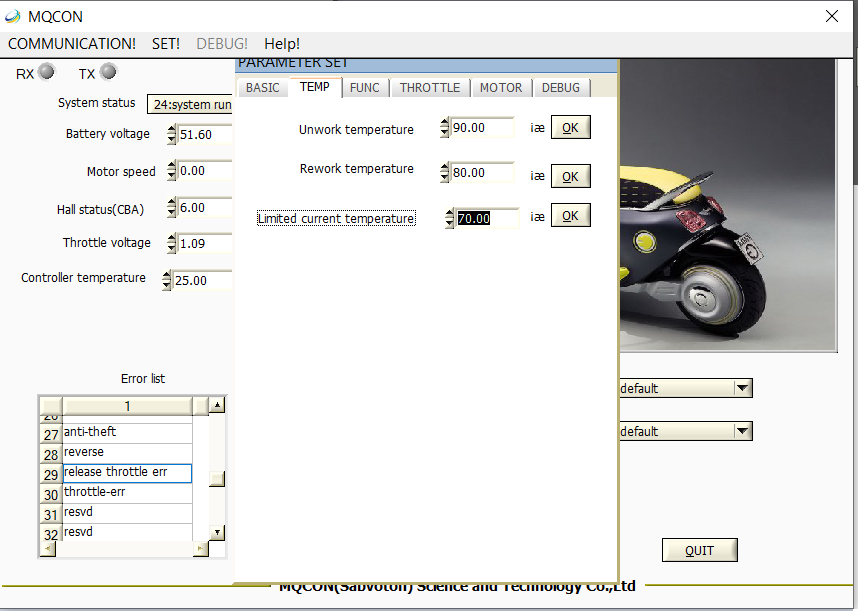Click the RX indicator LED

pos(46,72)
